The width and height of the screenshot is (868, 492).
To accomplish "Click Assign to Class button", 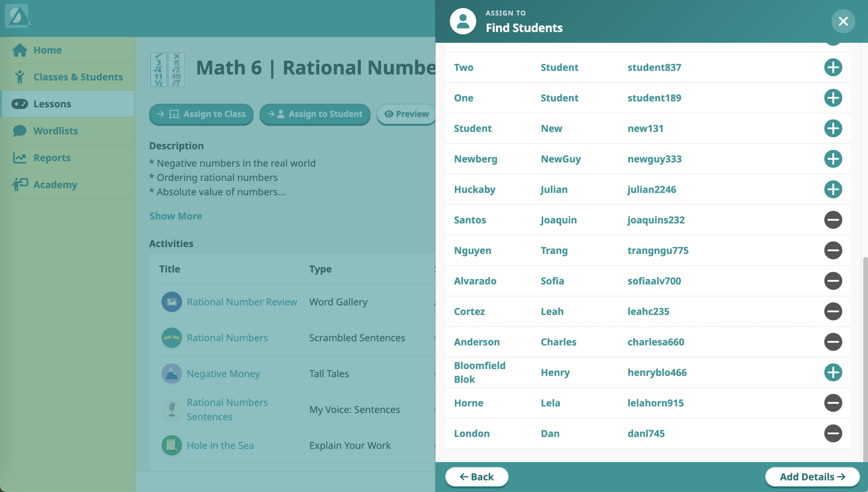I will point(201,114).
